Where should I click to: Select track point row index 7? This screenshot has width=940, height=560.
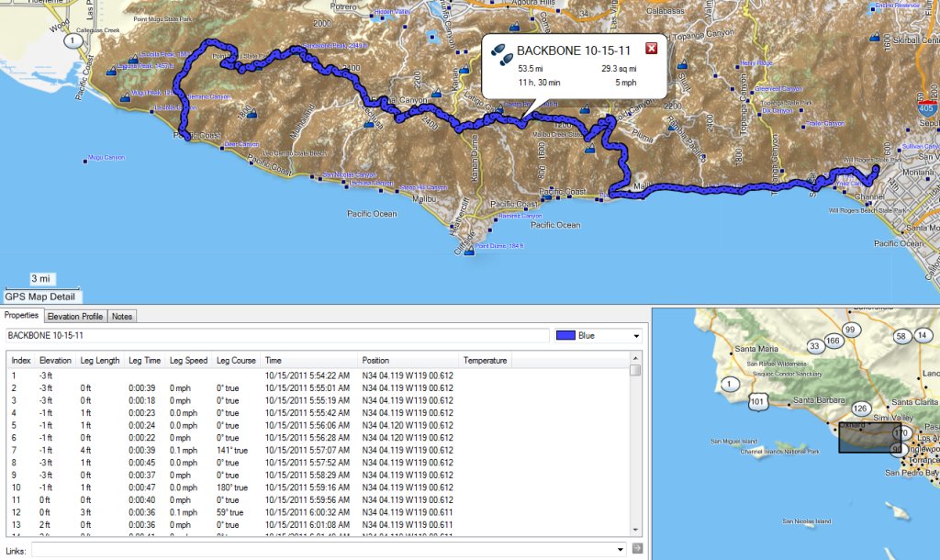coord(318,450)
